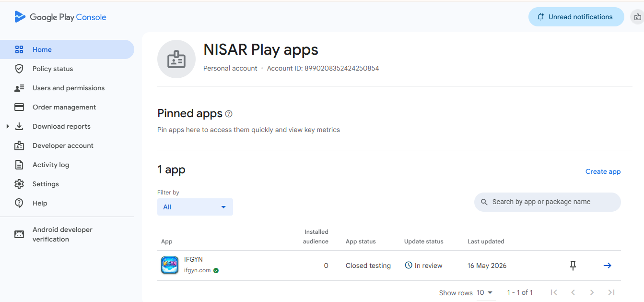Click the Search by app or package name field

pyautogui.click(x=547, y=202)
